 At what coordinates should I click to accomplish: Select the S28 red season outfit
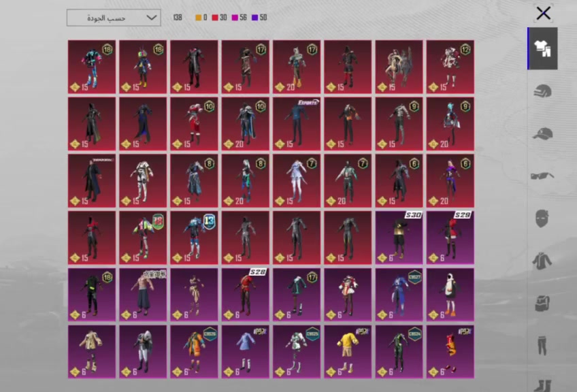point(246,295)
